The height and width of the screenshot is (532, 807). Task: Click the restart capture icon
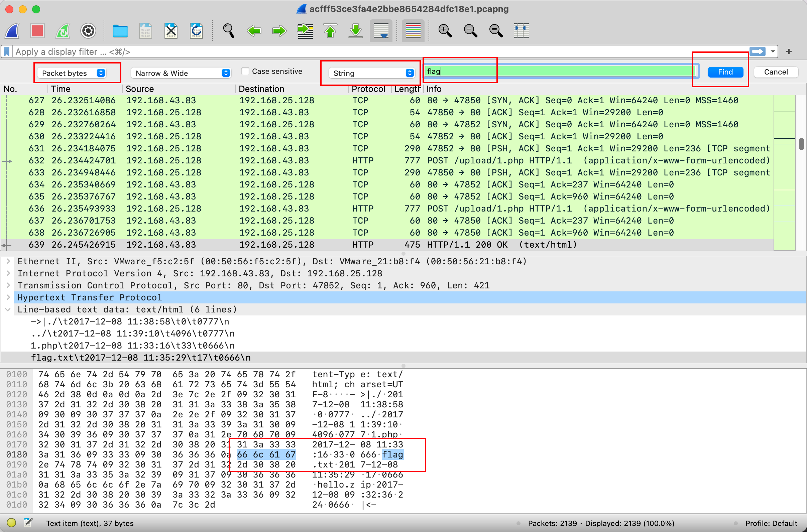63,31
